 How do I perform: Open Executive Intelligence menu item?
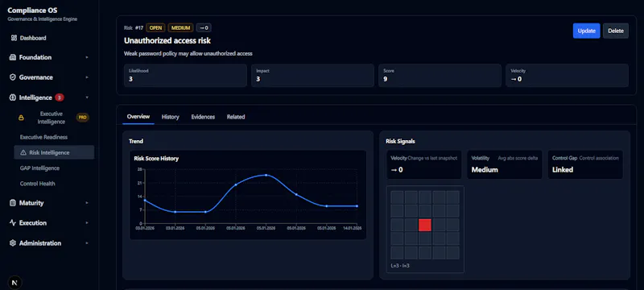click(x=52, y=118)
